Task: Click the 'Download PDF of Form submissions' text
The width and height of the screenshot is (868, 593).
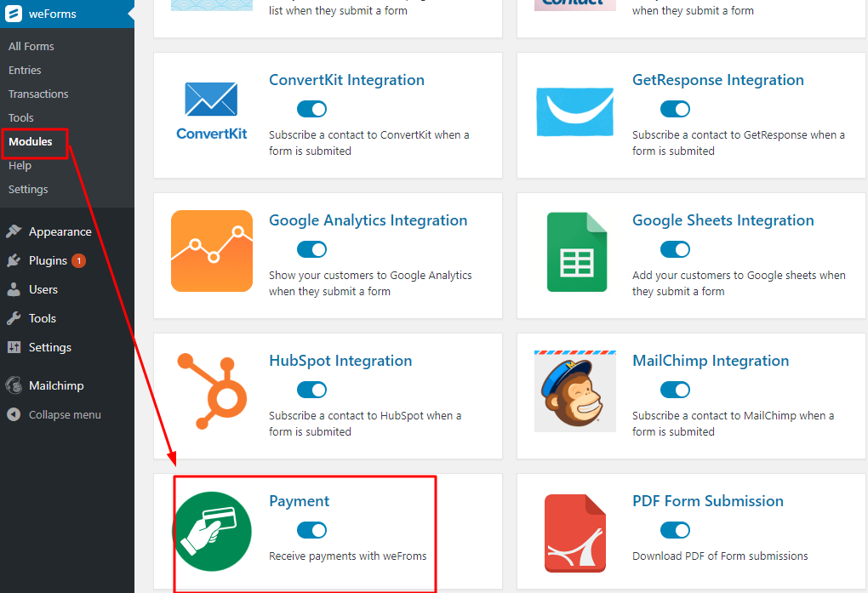Action: click(720, 556)
